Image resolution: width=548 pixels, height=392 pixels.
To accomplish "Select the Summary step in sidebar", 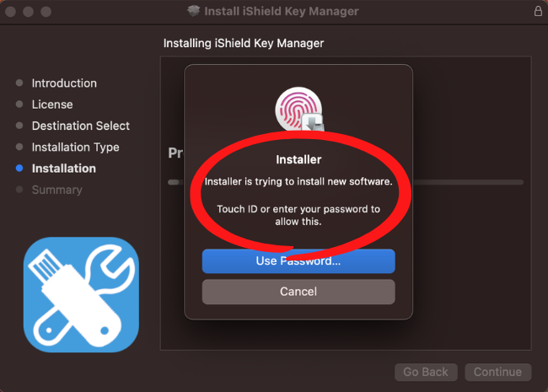I will tap(57, 190).
